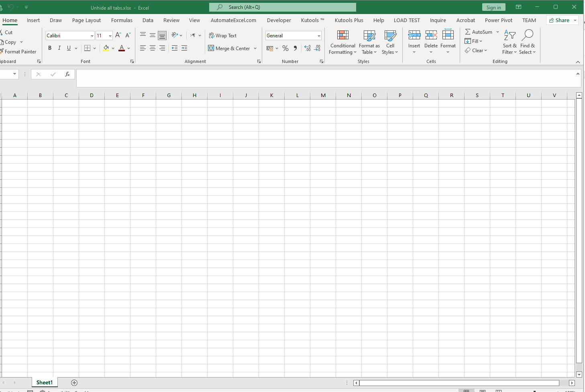
Task: Click the Increase Decimal icon
Action: pyautogui.click(x=308, y=48)
